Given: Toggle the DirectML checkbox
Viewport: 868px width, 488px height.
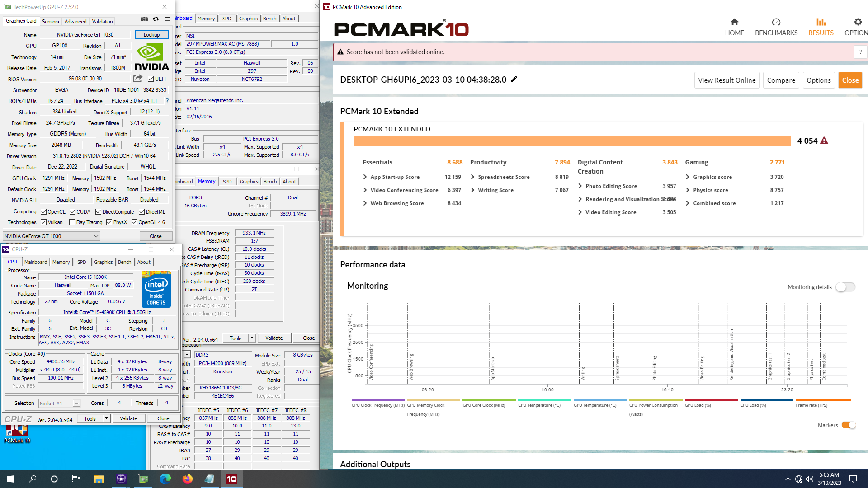Looking at the screenshot, I should pyautogui.click(x=142, y=211).
